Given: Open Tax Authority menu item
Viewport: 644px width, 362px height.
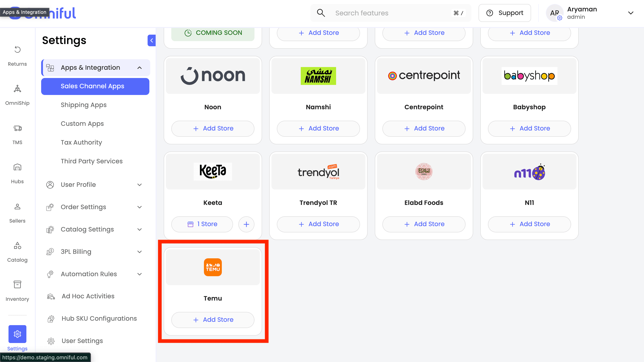Looking at the screenshot, I should [x=81, y=142].
